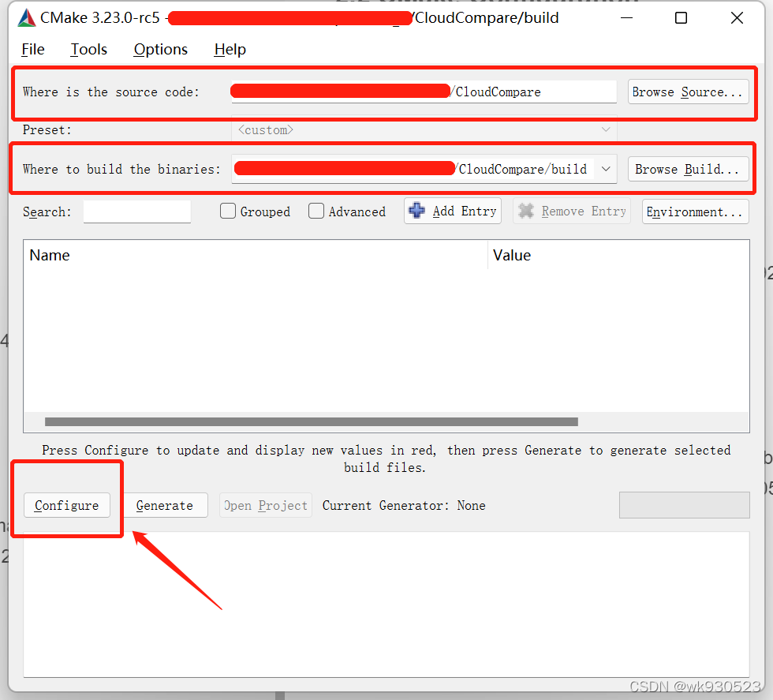This screenshot has width=773, height=700.
Task: Click the disabled Open Project button
Action: click(266, 505)
